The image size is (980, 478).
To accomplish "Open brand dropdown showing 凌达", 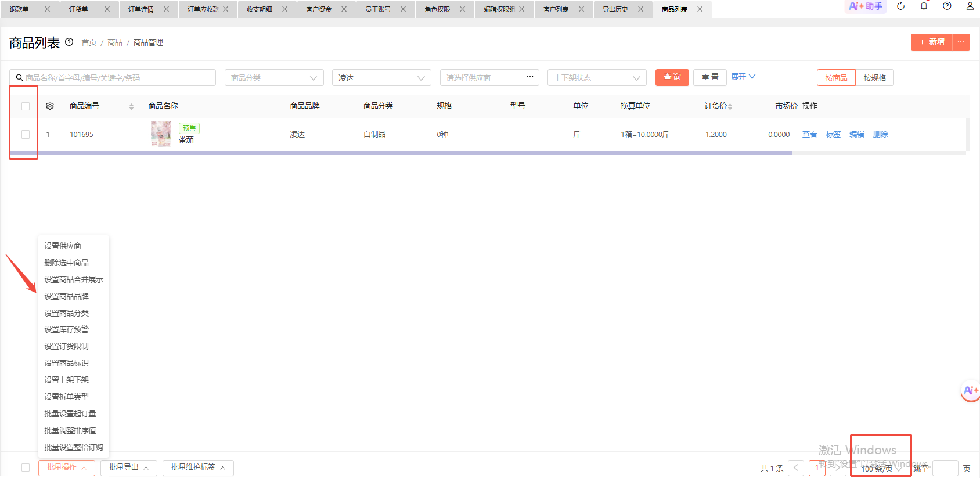I will click(x=381, y=78).
